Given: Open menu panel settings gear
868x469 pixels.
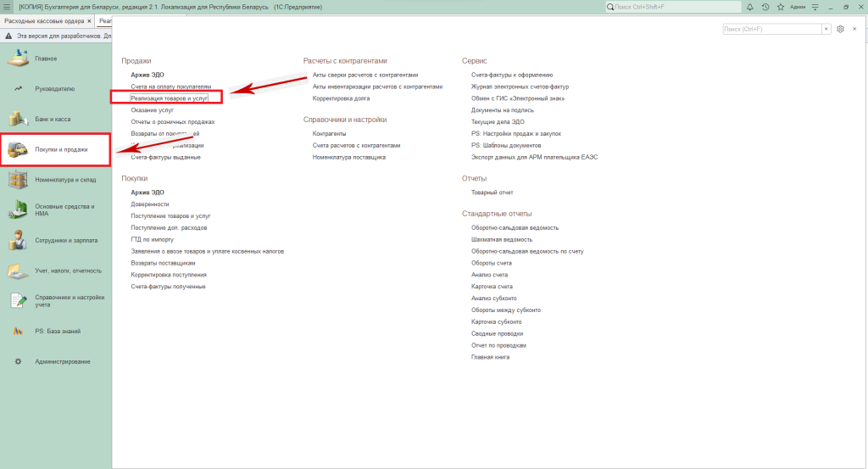Looking at the screenshot, I should (841, 29).
